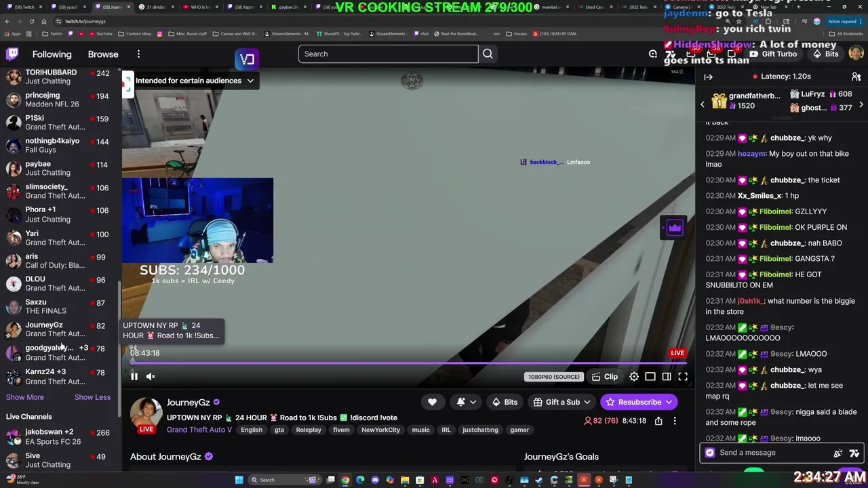Click the Fliboimel username in 'GZLLYYY' message

click(775, 211)
